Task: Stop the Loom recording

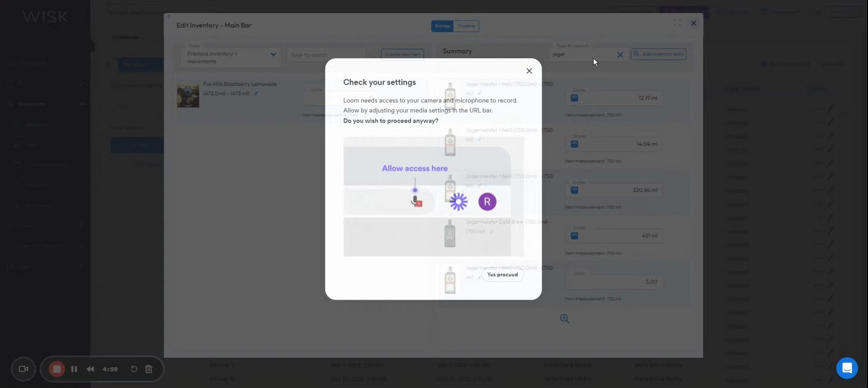Action: pos(57,369)
